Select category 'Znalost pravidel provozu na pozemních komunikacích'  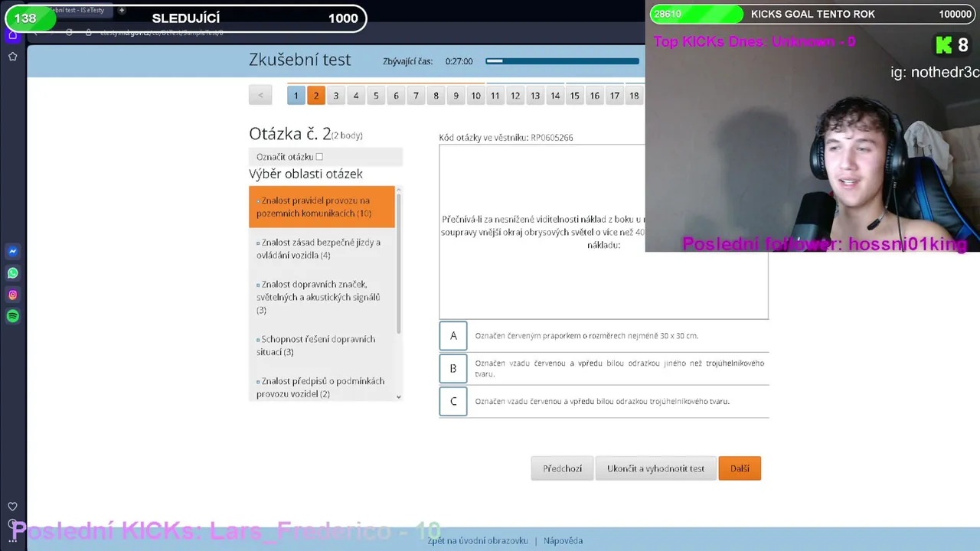322,207
